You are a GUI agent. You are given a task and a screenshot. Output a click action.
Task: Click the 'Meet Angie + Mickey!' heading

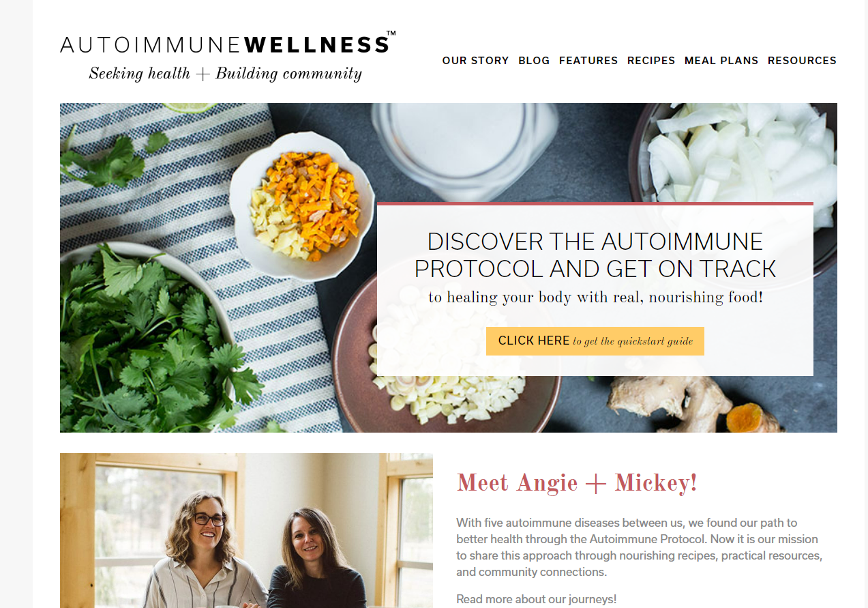point(577,483)
